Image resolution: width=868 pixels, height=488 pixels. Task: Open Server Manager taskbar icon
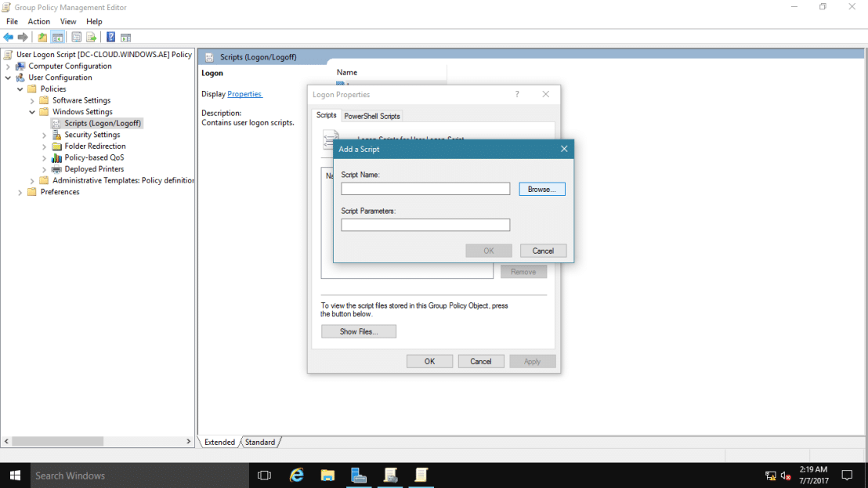click(359, 475)
